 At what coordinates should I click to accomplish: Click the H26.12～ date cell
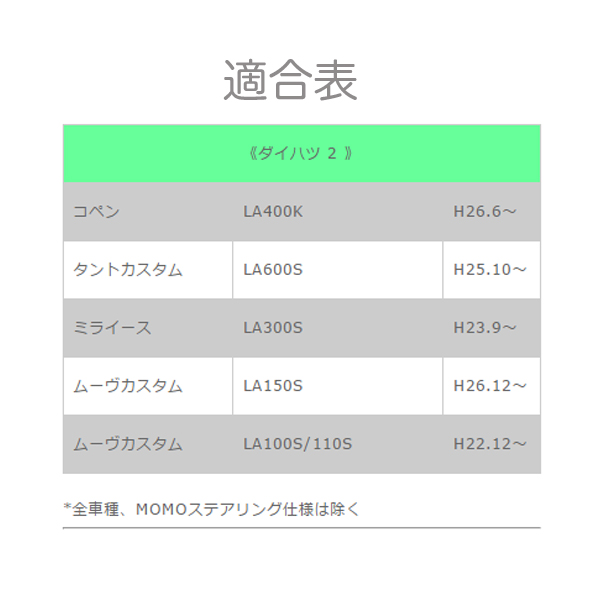[x=490, y=386]
